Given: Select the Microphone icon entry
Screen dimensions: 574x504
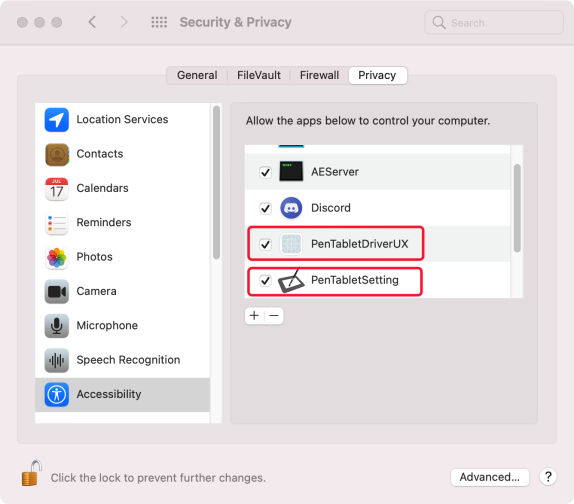Looking at the screenshot, I should (x=56, y=326).
